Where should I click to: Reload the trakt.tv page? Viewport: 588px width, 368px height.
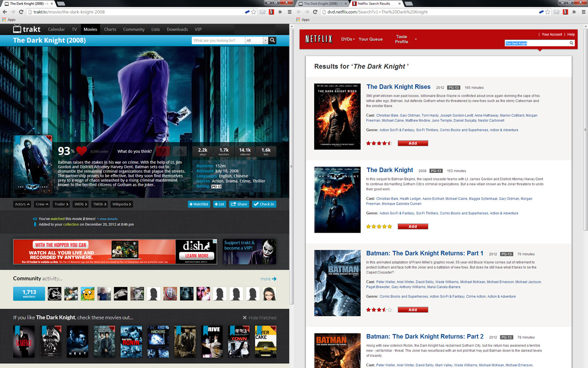tap(21, 12)
